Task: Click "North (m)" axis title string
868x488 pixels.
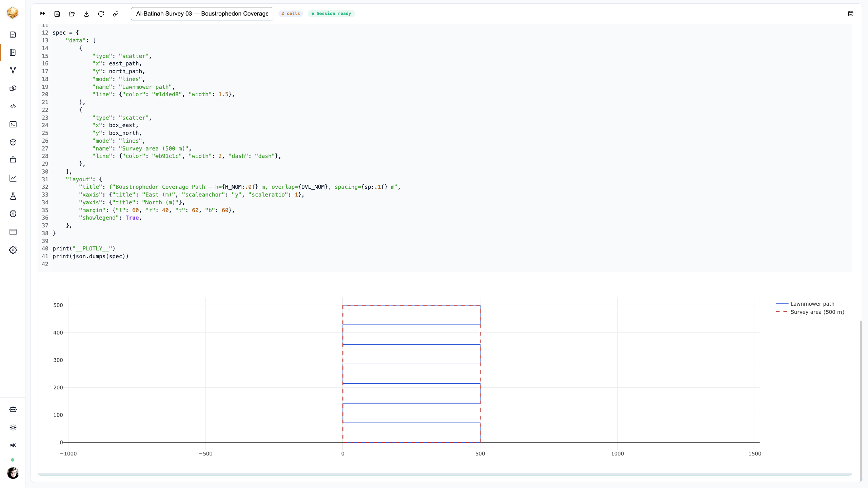Action: [x=160, y=202]
